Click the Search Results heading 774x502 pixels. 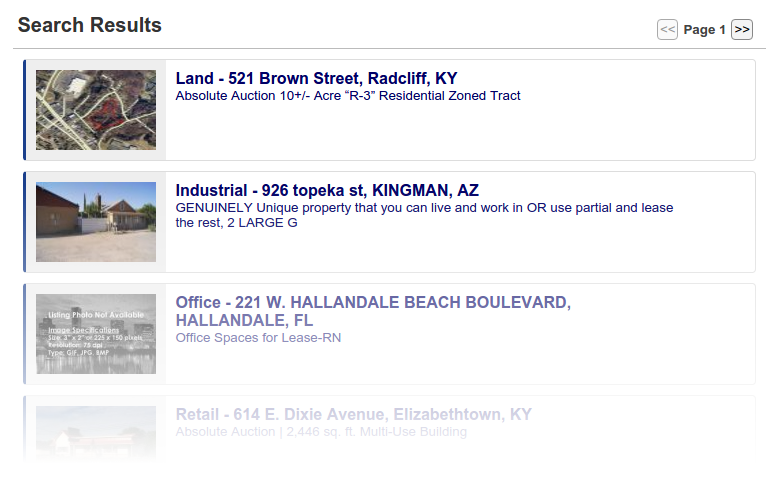point(90,25)
